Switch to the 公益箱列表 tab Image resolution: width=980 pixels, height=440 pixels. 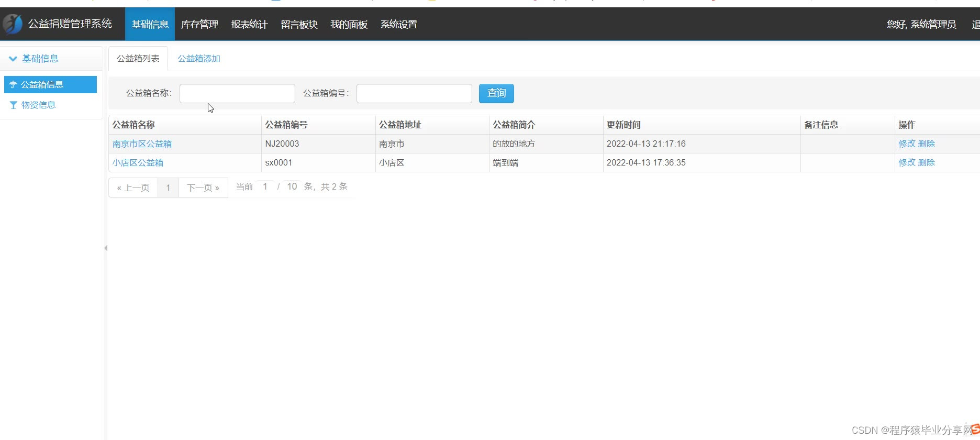[138, 59]
